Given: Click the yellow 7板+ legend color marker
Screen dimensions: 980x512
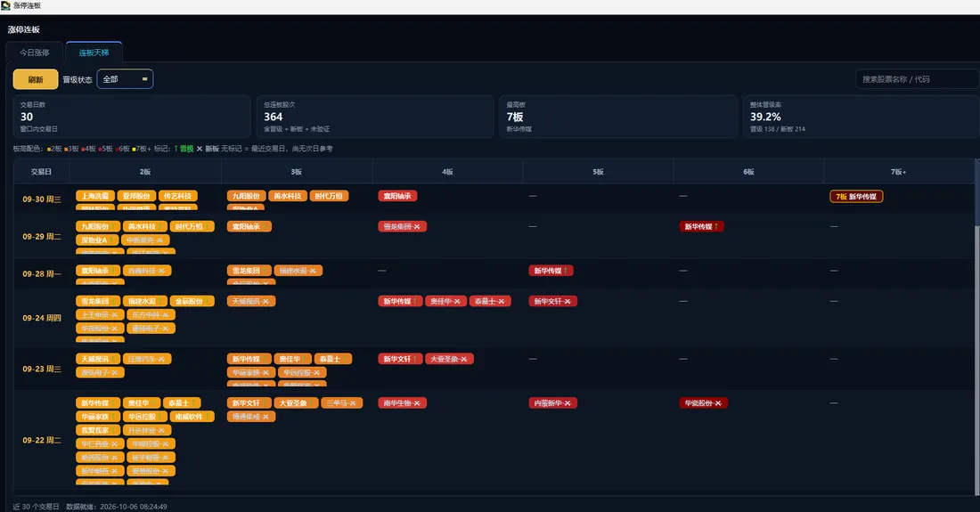Looking at the screenshot, I should (134, 150).
